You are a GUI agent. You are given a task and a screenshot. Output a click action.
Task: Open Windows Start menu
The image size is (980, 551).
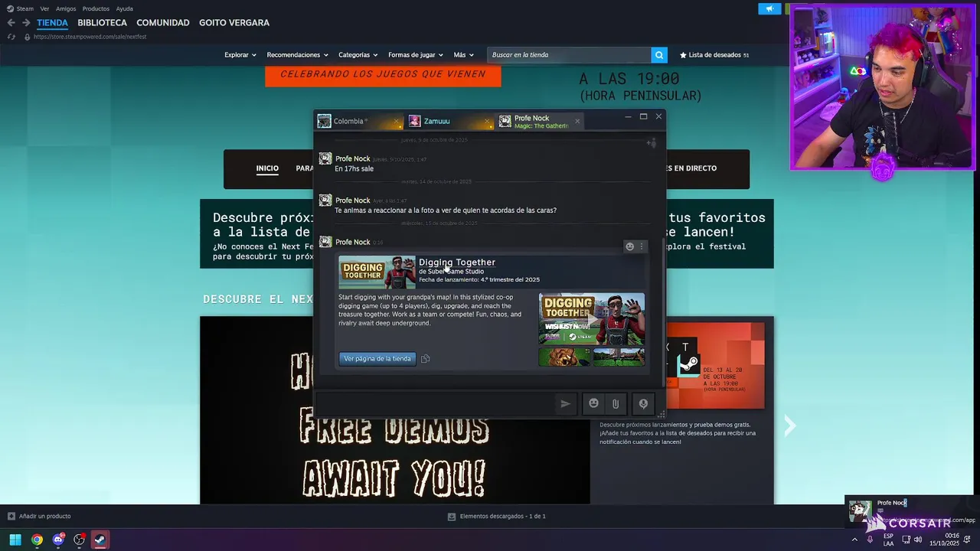[x=15, y=540]
